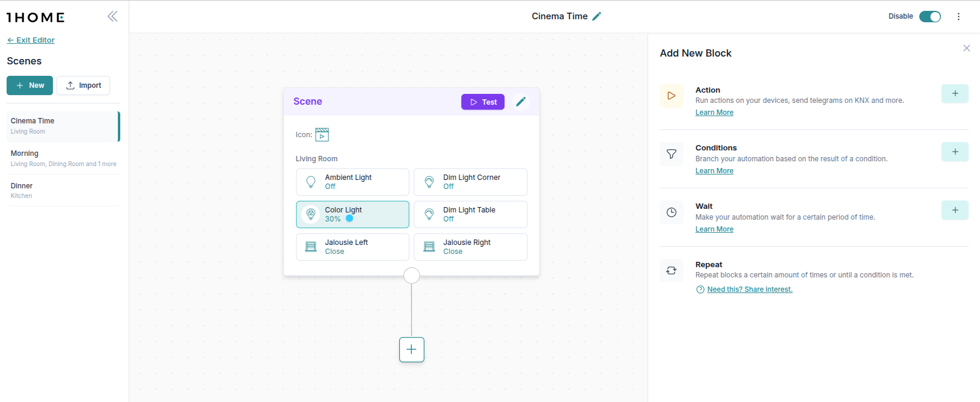Toggle the Ambient Light device tile
The width and height of the screenshot is (980, 402).
click(352, 182)
